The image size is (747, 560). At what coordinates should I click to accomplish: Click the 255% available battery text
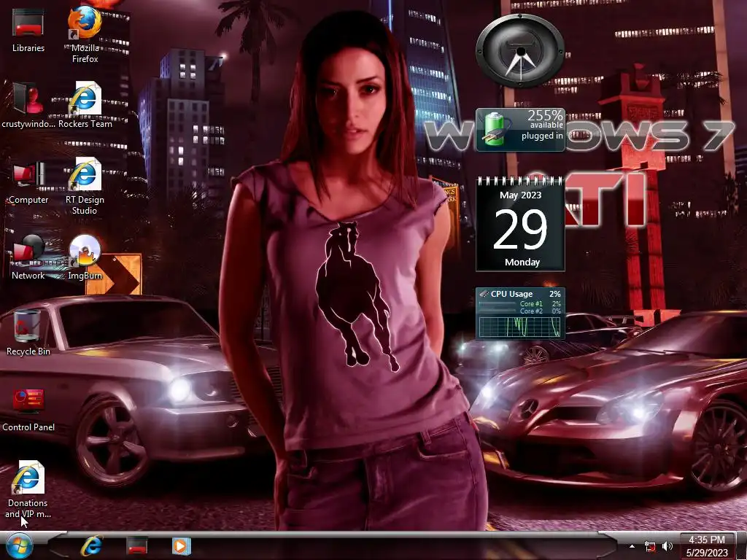click(545, 119)
